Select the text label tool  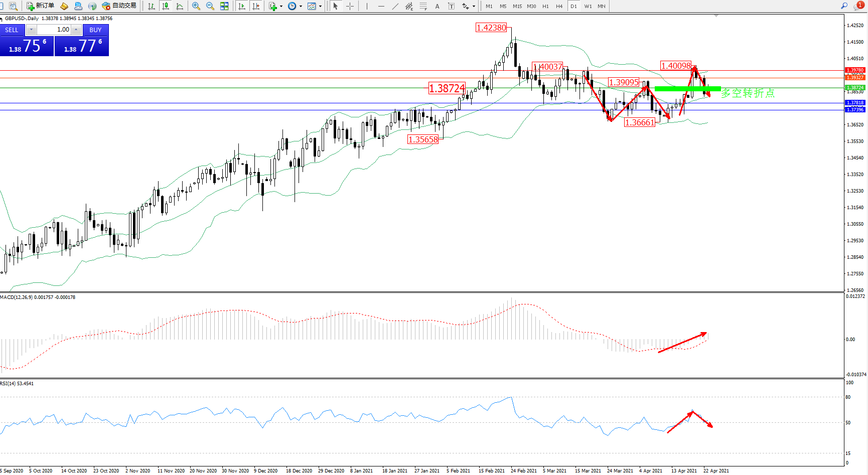pos(451,6)
